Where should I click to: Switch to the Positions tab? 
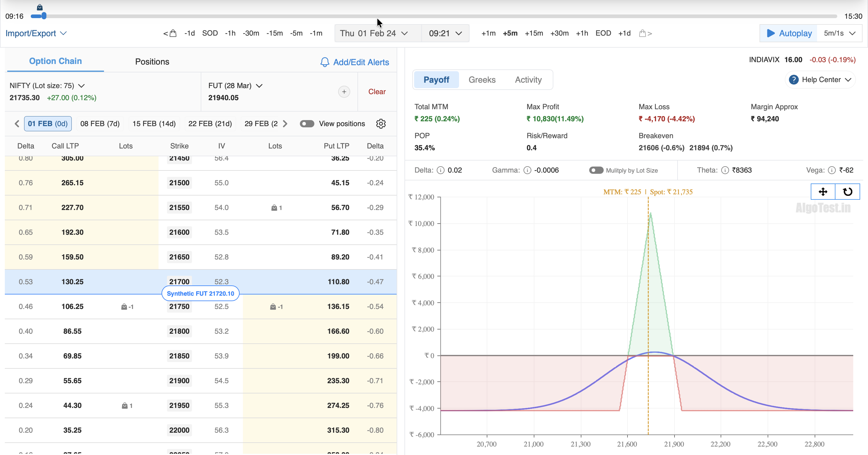(x=152, y=62)
